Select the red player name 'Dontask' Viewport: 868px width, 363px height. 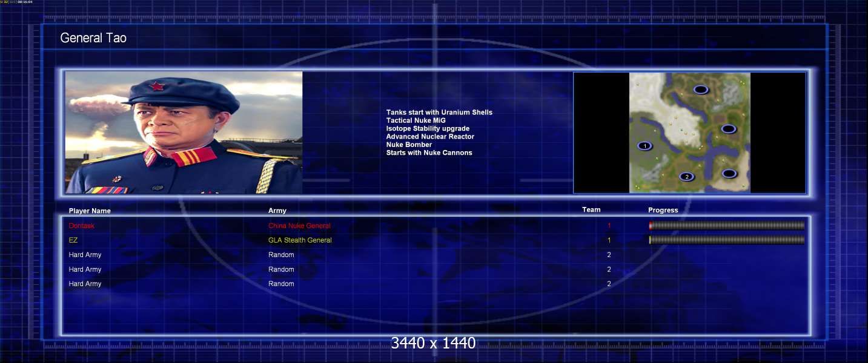(x=82, y=226)
